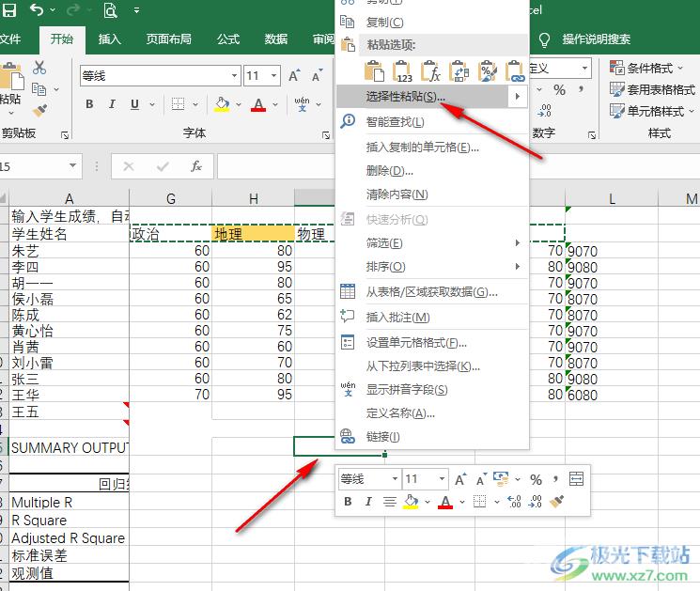Click Conditional Formatting (条件格式) button
700x591 pixels.
(646, 69)
